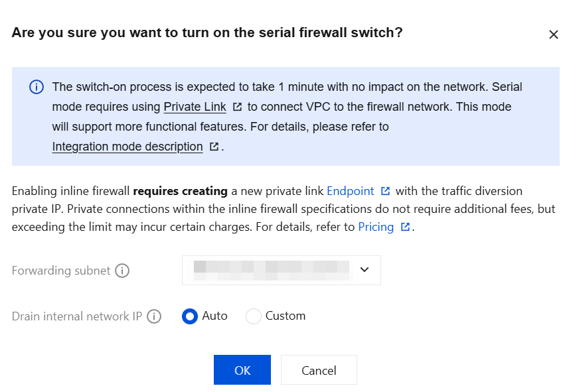
Task: Click external-link icon beside Private Link
Action: tap(237, 107)
